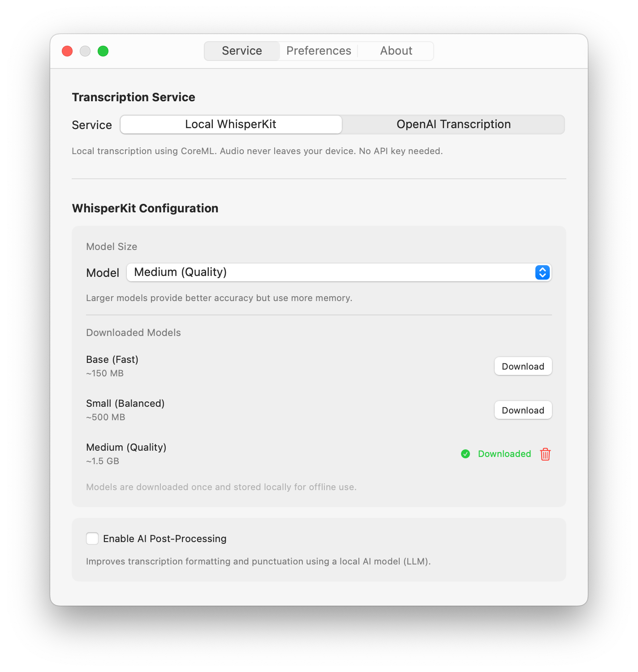Screen dimensions: 638x672
Task: Close the settings window
Action: click(67, 51)
